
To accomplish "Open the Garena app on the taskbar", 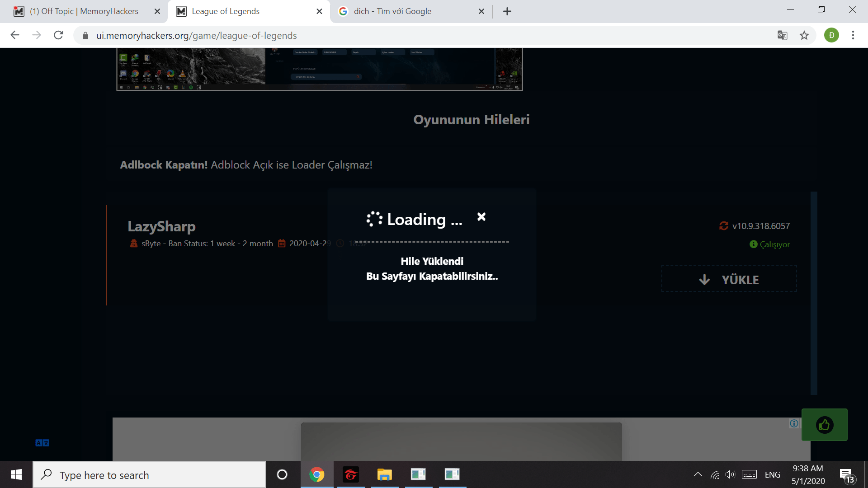I will pos(351,474).
